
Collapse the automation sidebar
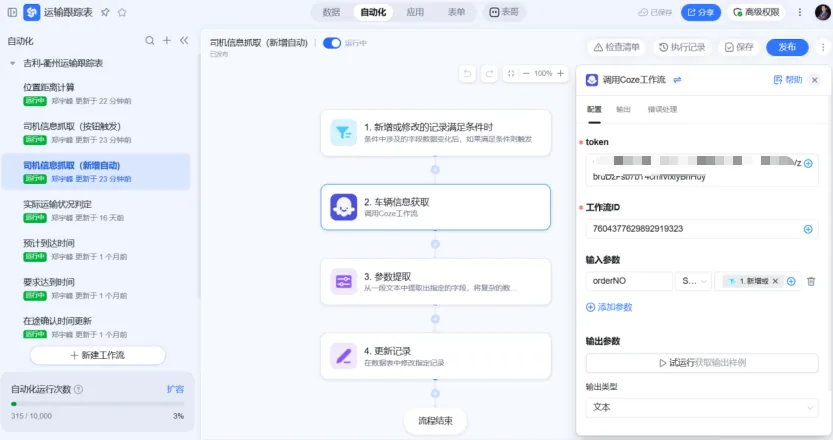pos(184,40)
